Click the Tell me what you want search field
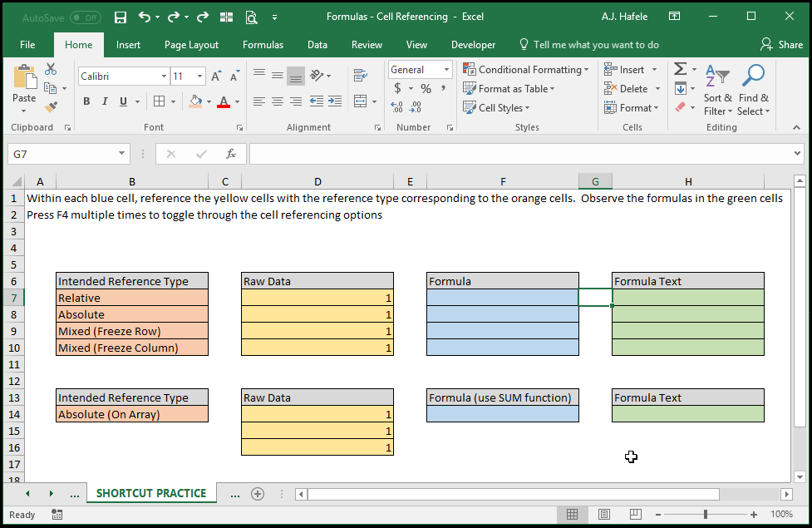 click(589, 45)
